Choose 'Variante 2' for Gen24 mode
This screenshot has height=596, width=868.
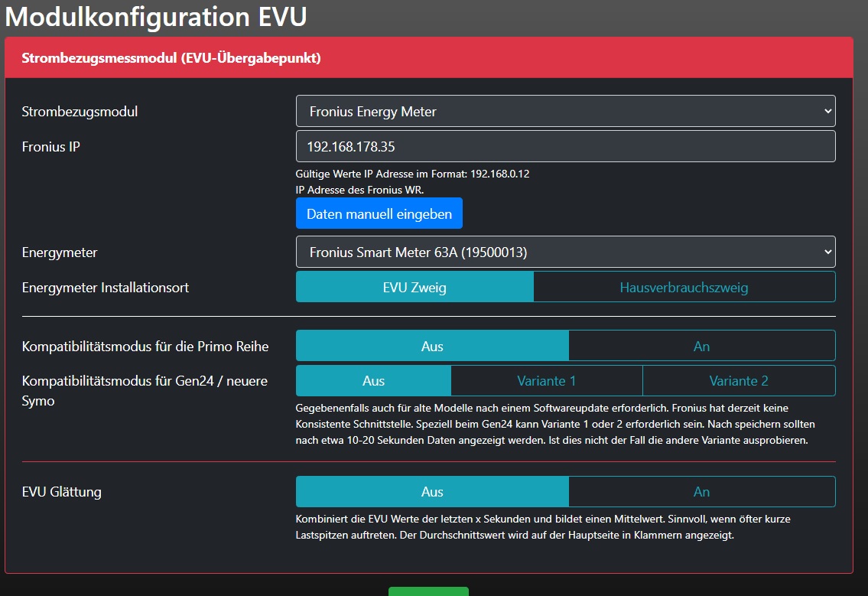tap(738, 381)
